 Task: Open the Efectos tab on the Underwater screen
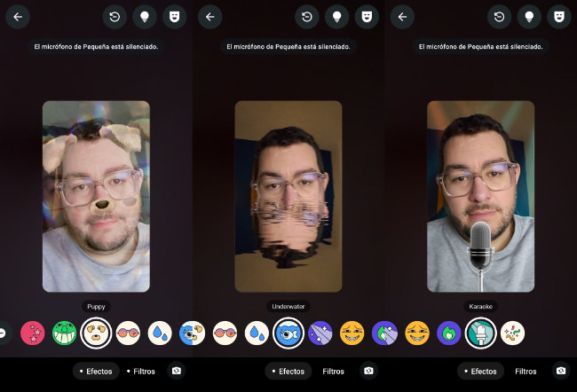point(288,371)
